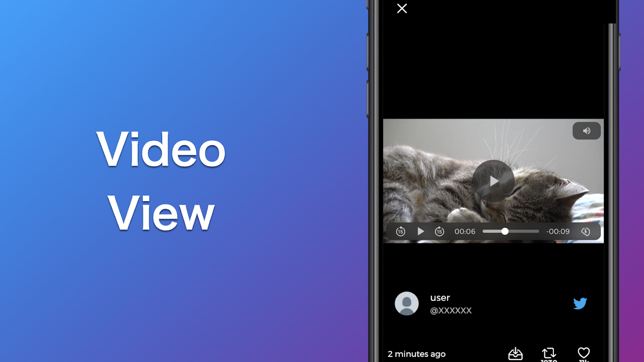644x362 pixels.
Task: Click the "2 minutes ago" timestamp
Action: tap(417, 354)
